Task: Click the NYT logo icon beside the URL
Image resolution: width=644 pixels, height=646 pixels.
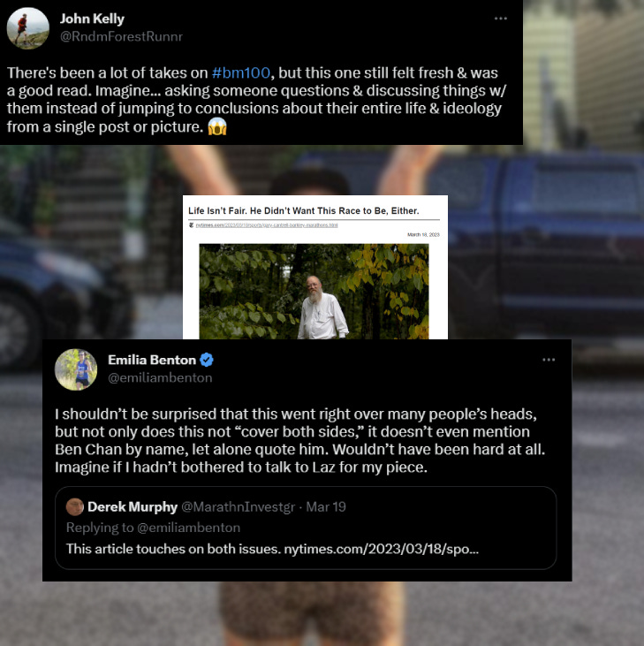Action: [191, 225]
